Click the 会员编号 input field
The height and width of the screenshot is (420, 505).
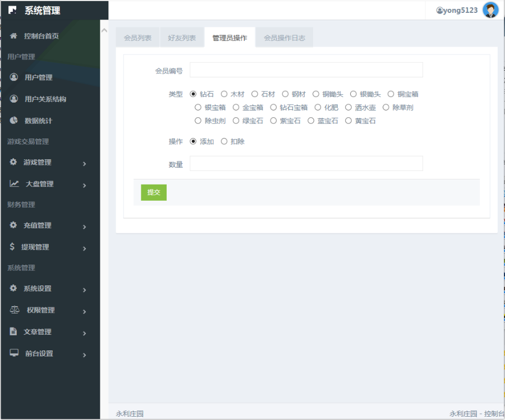click(306, 70)
